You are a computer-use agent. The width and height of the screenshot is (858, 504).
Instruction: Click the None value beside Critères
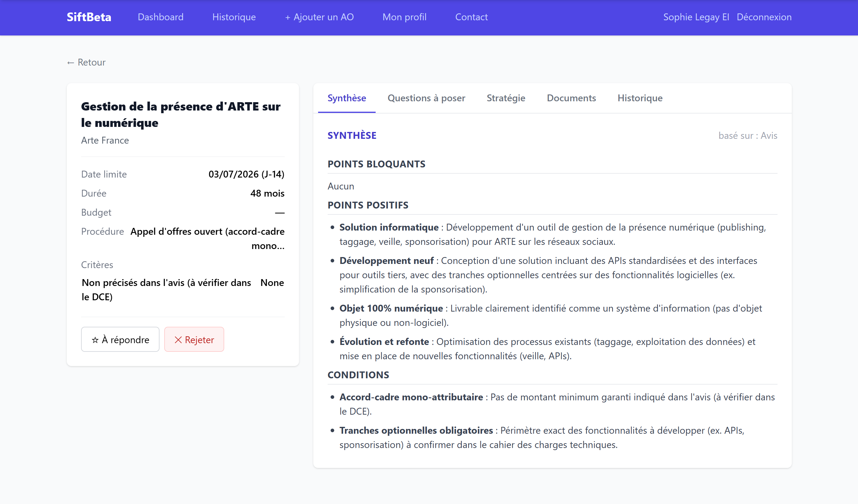point(272,283)
